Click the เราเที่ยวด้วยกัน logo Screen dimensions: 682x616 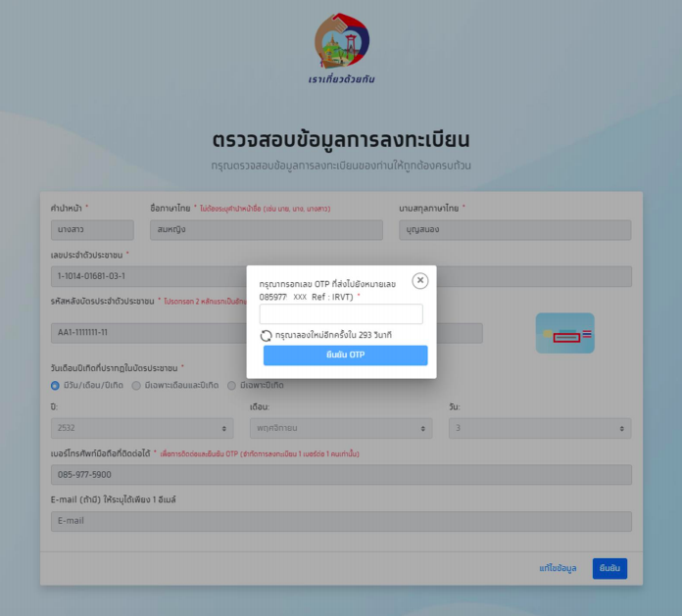click(342, 48)
